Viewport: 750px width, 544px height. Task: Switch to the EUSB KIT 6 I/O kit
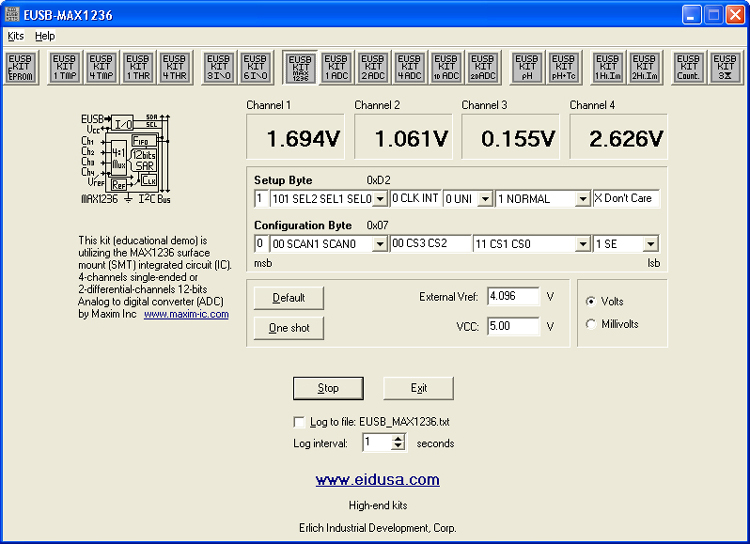pyautogui.click(x=256, y=67)
